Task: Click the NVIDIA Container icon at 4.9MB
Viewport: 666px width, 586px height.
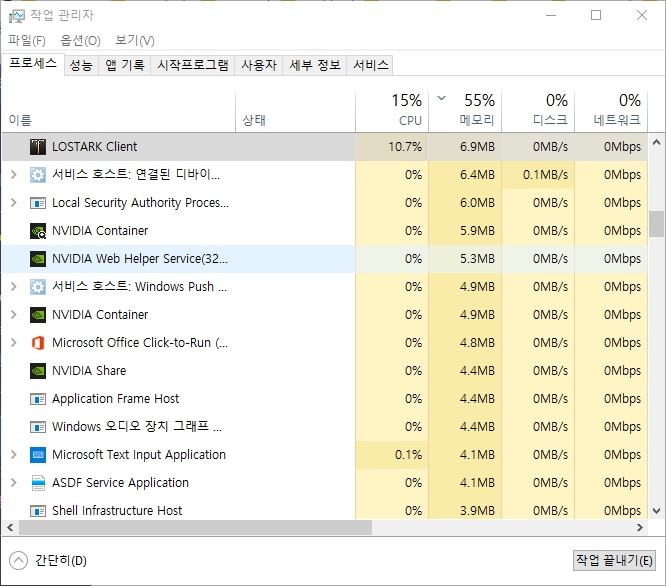Action: click(38, 315)
